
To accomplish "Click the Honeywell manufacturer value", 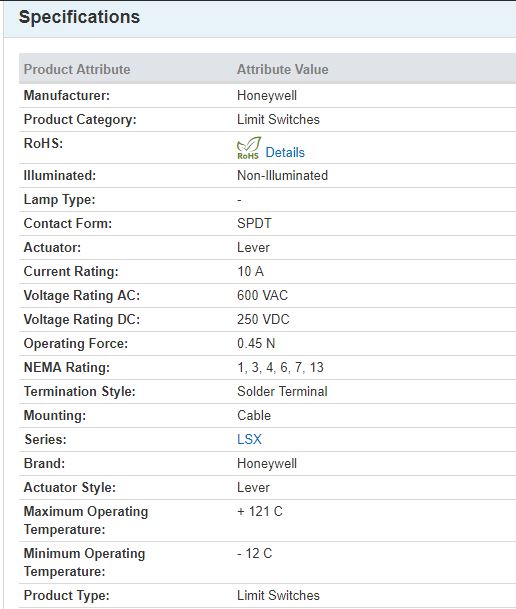I will coord(267,96).
